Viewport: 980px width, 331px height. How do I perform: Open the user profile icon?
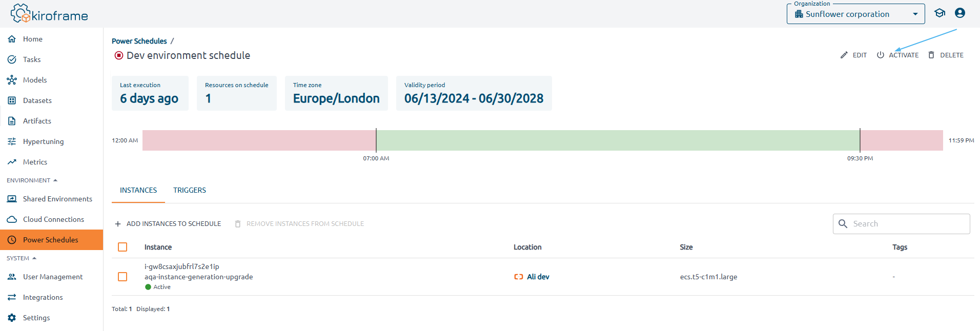click(x=960, y=13)
